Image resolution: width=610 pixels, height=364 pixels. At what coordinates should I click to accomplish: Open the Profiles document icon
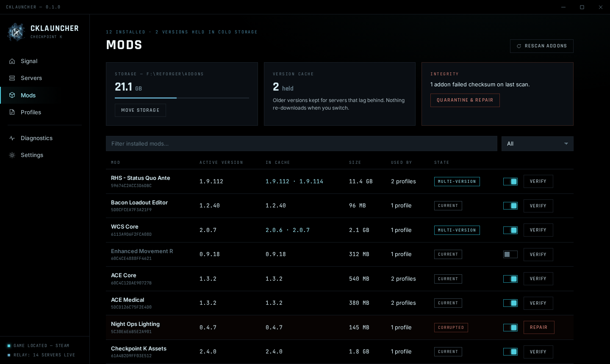12,112
